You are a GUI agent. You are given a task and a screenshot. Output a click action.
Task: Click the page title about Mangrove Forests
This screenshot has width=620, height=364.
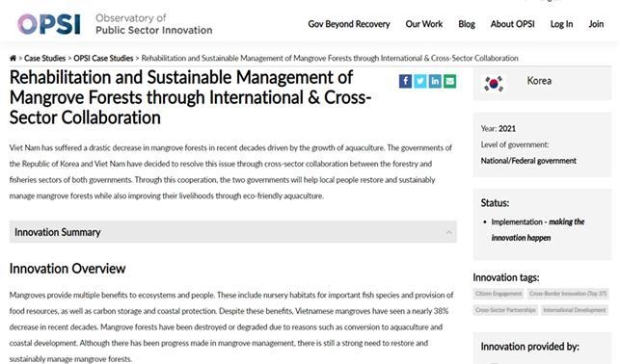(190, 97)
